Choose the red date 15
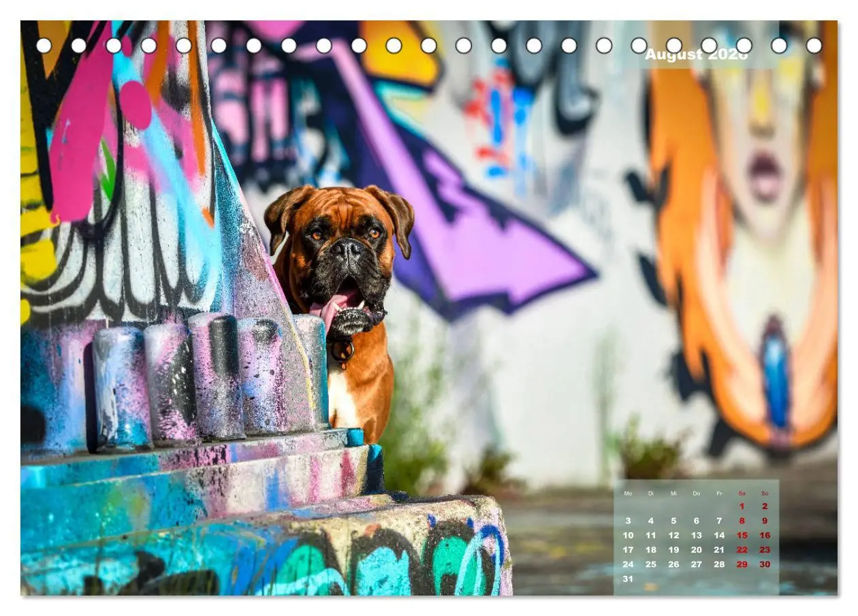Image resolution: width=858 pixels, height=616 pixels. (742, 536)
